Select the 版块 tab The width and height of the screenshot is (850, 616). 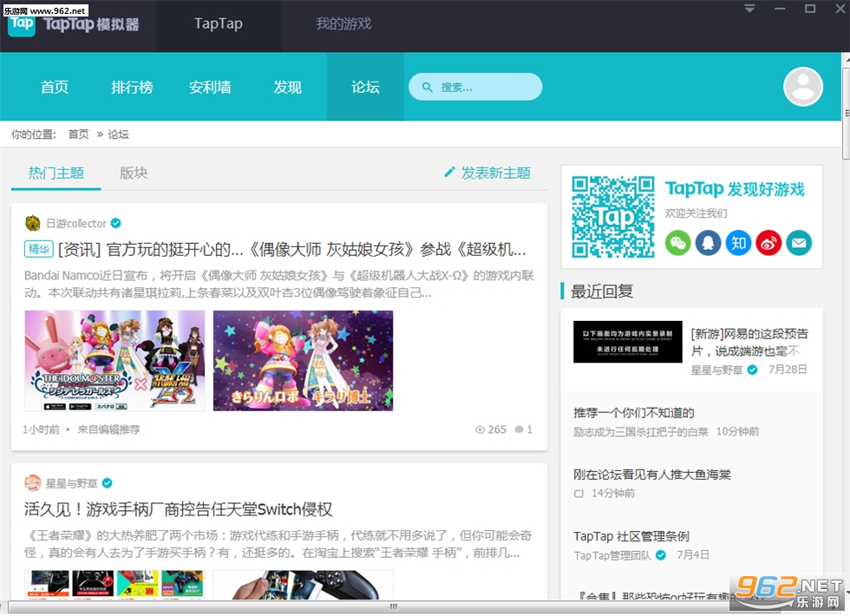tap(134, 173)
